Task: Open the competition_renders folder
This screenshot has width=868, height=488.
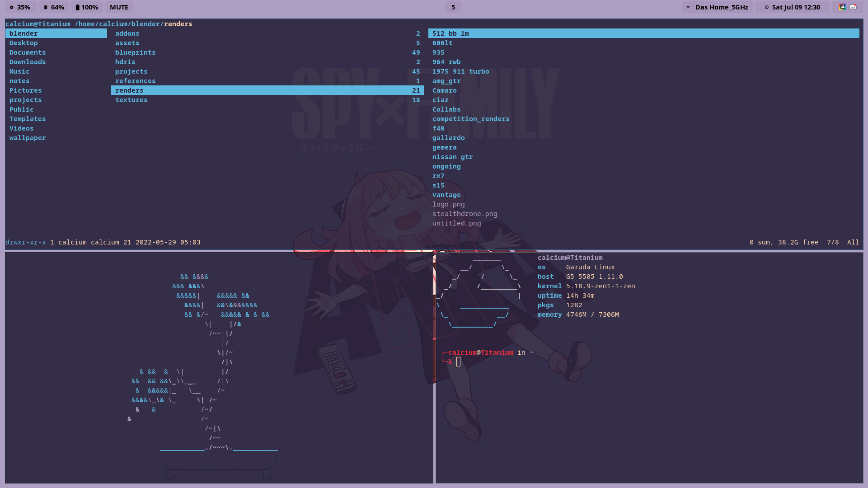Action: [470, 119]
